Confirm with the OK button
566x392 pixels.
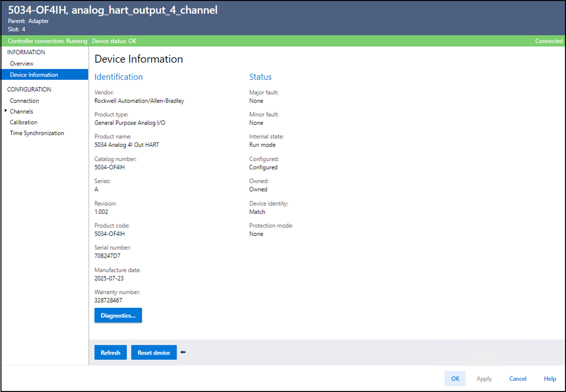[455, 378]
